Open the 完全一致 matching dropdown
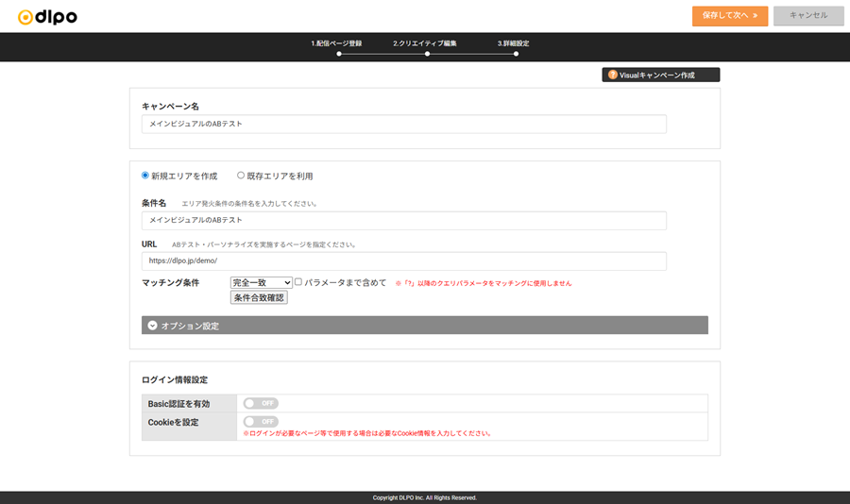The image size is (850, 504). (x=262, y=282)
